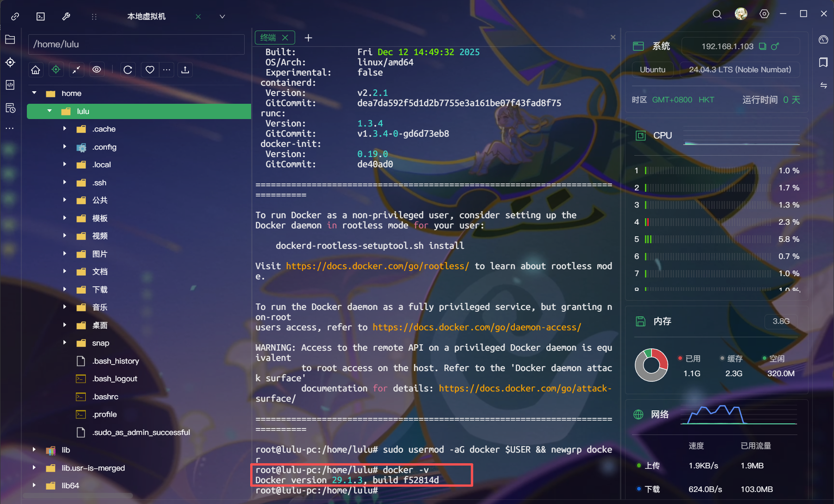The image size is (834, 504).
Task: Expand the .config folder
Action: tap(65, 147)
